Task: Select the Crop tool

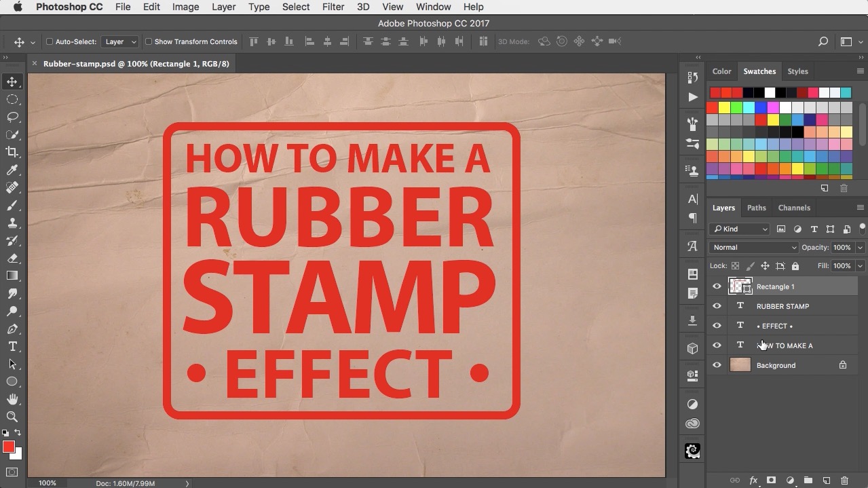Action: [x=12, y=152]
